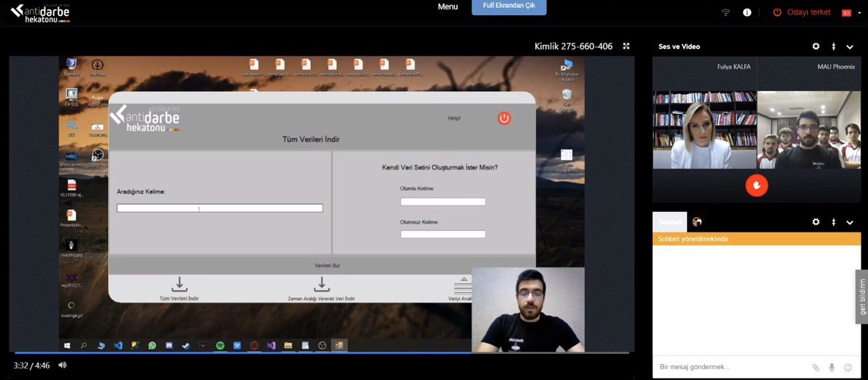Open the Windows Start button in the shared screen
Image resolution: width=868 pixels, height=380 pixels.
67,346
